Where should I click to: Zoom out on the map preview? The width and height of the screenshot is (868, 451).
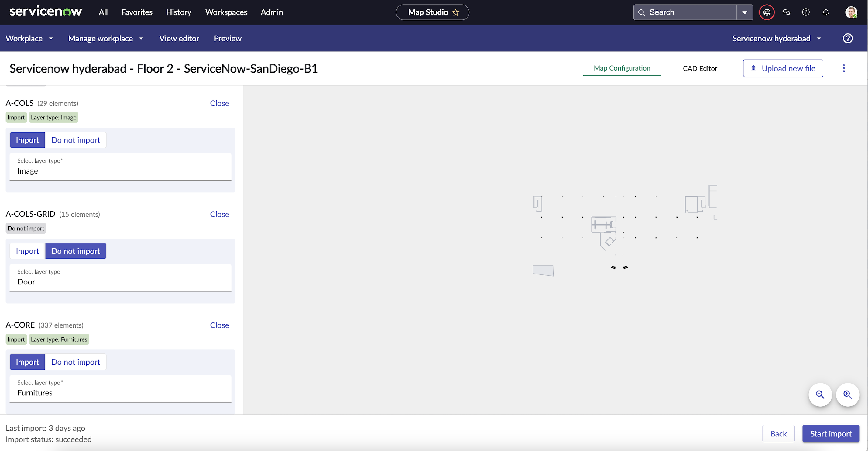click(x=820, y=394)
